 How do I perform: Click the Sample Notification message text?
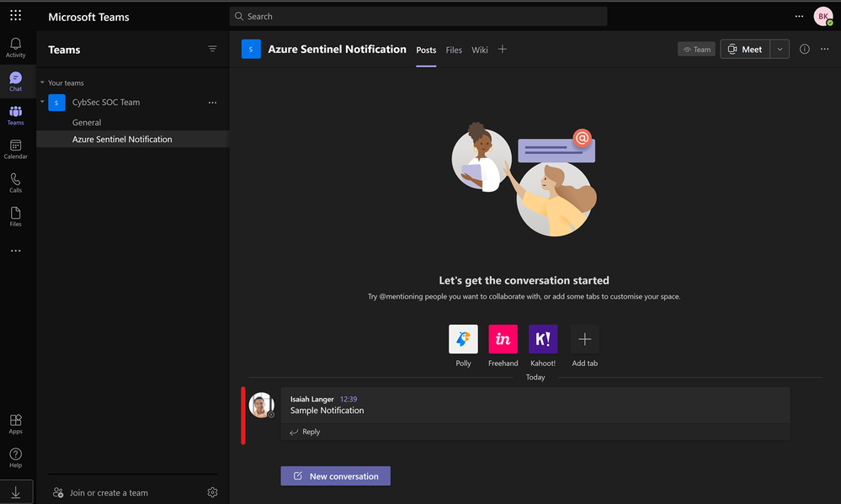(327, 410)
